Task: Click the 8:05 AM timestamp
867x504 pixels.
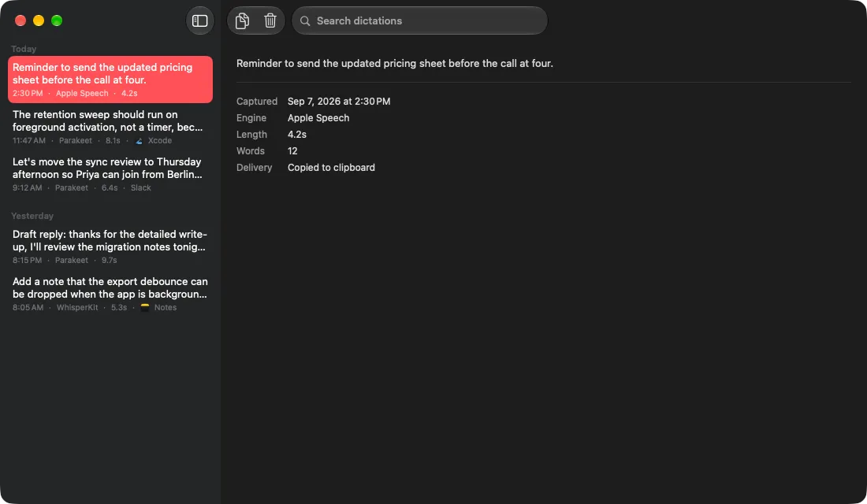Action: (28, 308)
